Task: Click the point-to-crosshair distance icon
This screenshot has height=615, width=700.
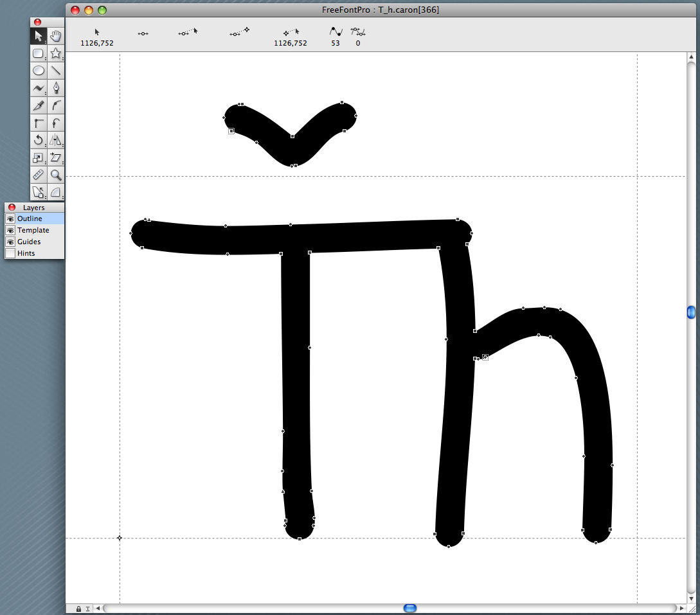Action: pyautogui.click(x=240, y=31)
